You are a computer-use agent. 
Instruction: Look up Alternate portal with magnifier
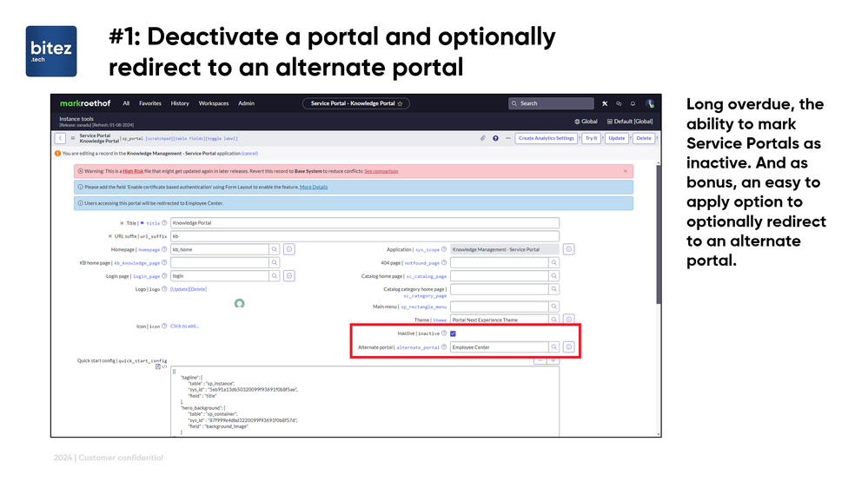click(554, 347)
